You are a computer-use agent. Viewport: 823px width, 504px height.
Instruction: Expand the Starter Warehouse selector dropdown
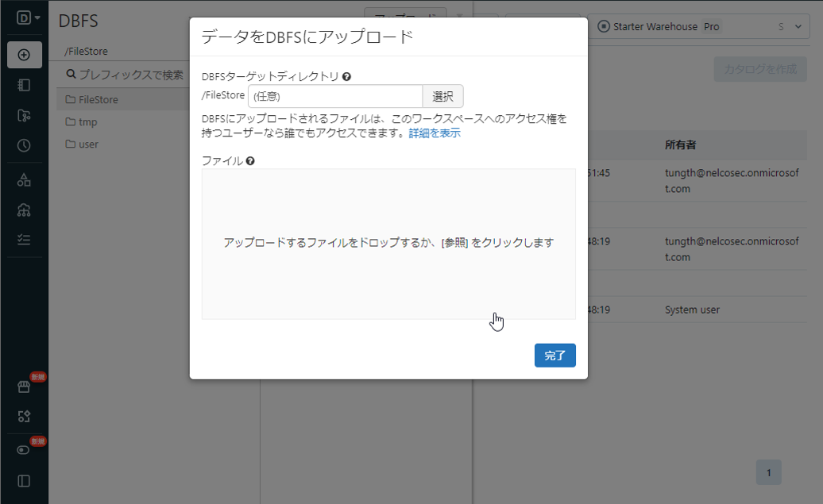pos(796,26)
